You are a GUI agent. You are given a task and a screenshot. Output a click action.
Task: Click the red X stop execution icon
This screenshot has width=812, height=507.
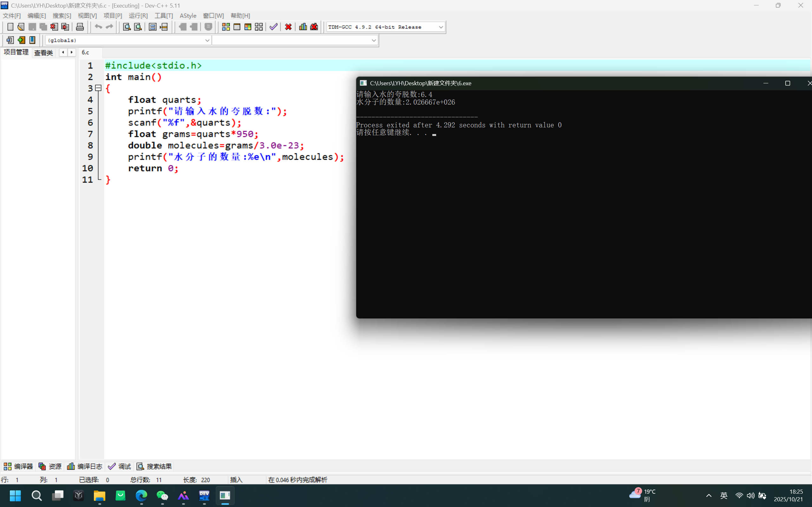[288, 27]
